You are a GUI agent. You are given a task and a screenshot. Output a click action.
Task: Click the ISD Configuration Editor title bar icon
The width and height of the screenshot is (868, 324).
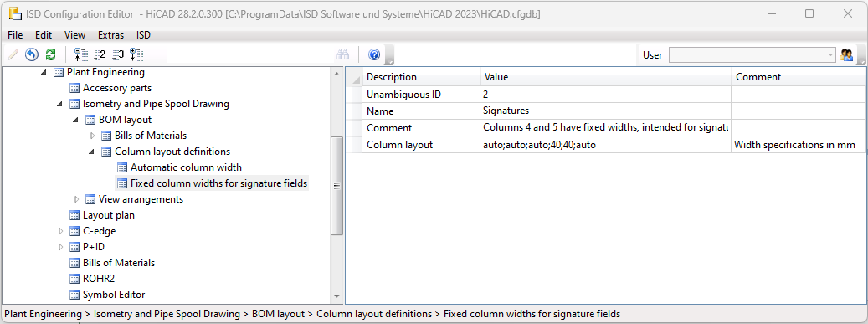pyautogui.click(x=14, y=14)
